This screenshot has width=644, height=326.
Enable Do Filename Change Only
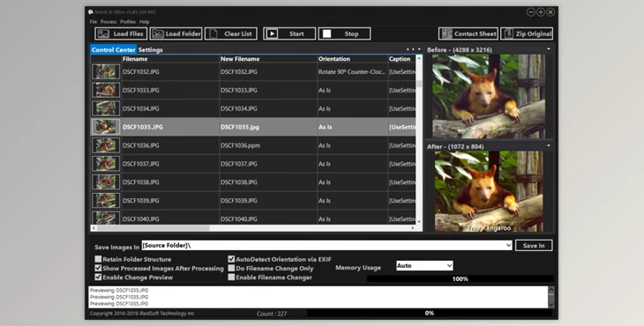pos(232,268)
